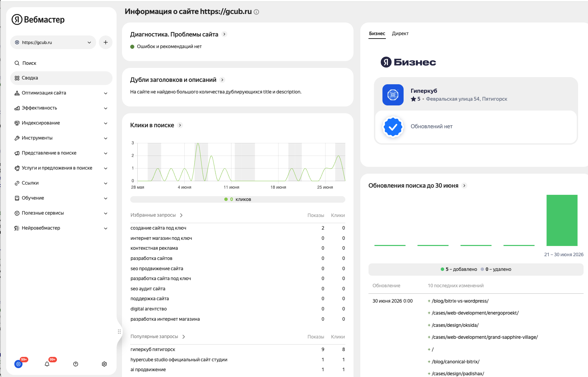The height and width of the screenshot is (377, 588).
Task: Click query 'seo продвижение сайта'
Action: pos(157,269)
